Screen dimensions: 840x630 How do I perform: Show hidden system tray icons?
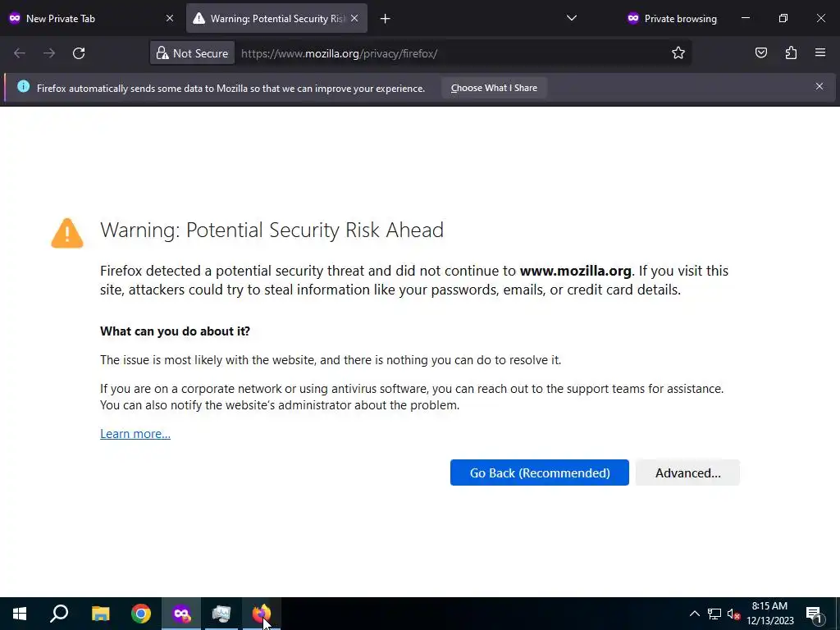694,614
